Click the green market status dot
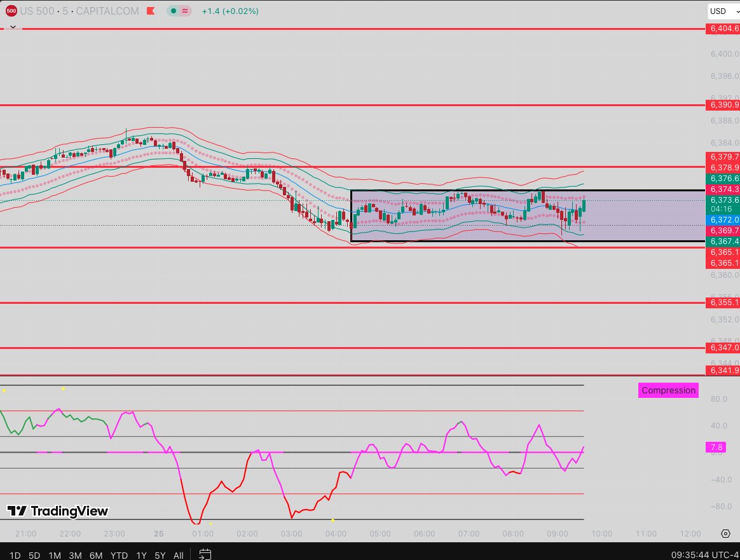This screenshot has height=560, width=740. [174, 11]
